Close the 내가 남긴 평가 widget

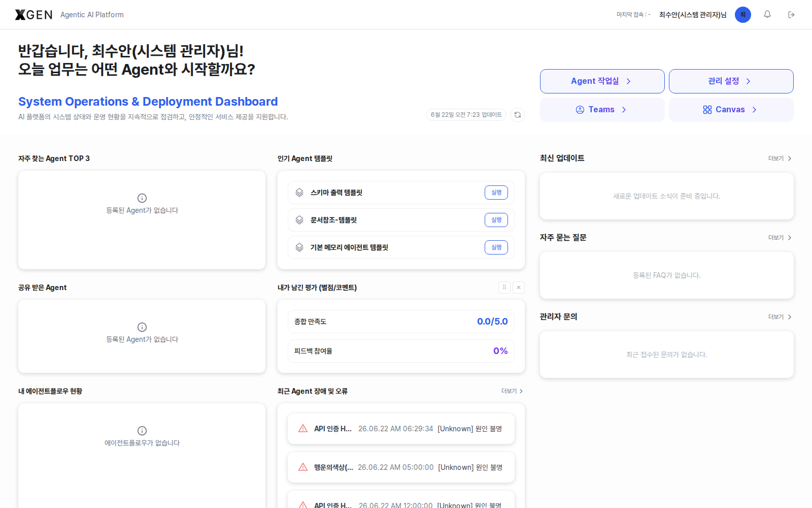pyautogui.click(x=519, y=288)
